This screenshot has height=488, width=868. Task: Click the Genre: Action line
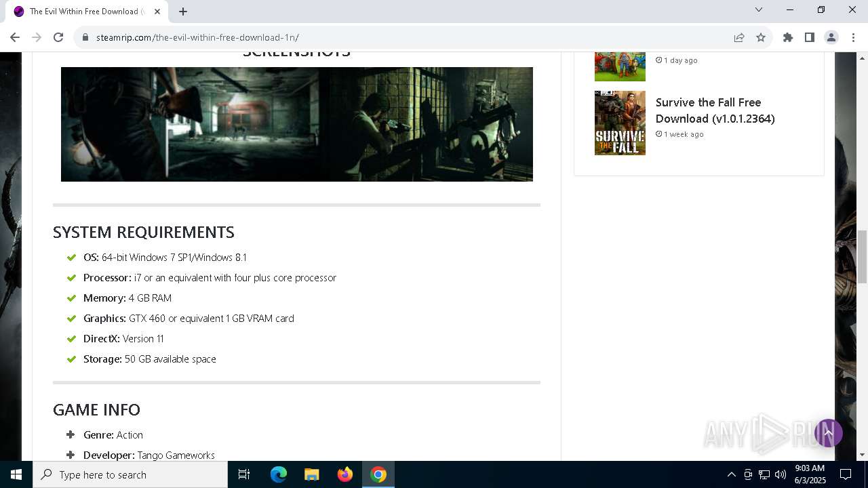pyautogui.click(x=113, y=435)
